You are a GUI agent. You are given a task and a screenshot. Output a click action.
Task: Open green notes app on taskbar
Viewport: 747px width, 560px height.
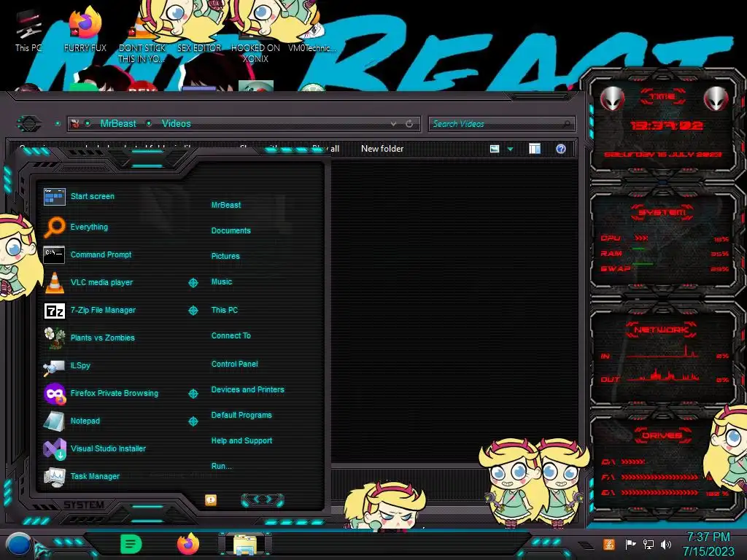click(131, 544)
